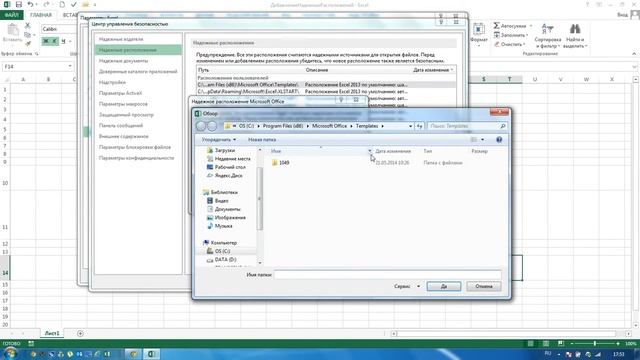This screenshot has width=640, height=360.
Task: Select Надежные издатели in Trust Center
Action: coord(121,39)
